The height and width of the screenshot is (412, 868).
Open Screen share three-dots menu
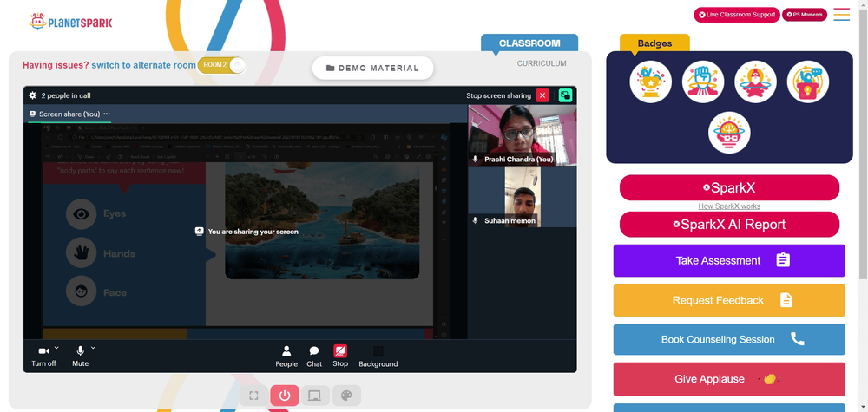(107, 114)
